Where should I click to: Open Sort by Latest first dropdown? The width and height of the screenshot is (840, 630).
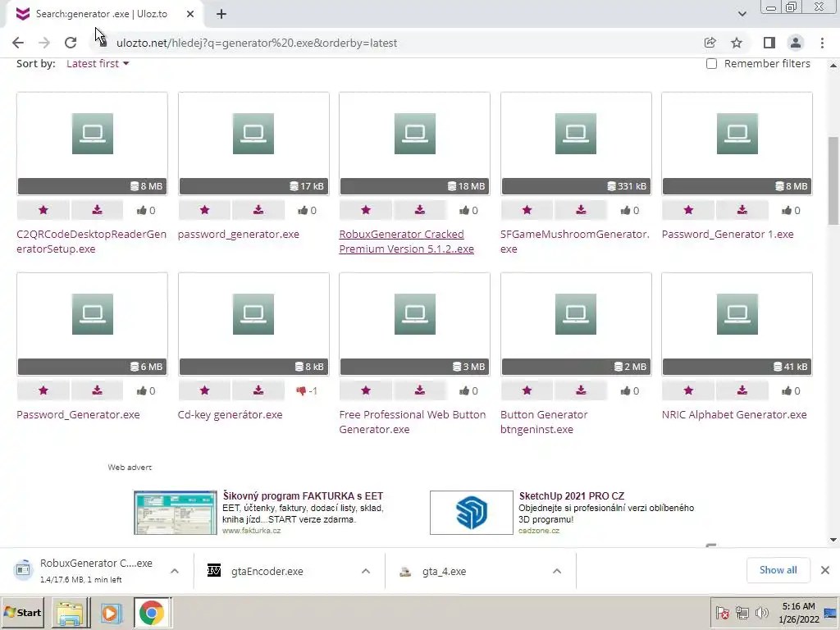click(98, 64)
